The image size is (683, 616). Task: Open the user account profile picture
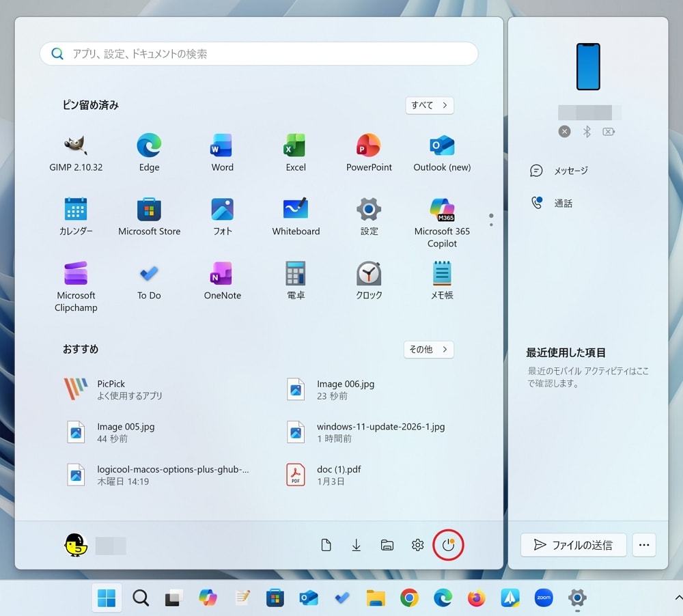pos(76,545)
